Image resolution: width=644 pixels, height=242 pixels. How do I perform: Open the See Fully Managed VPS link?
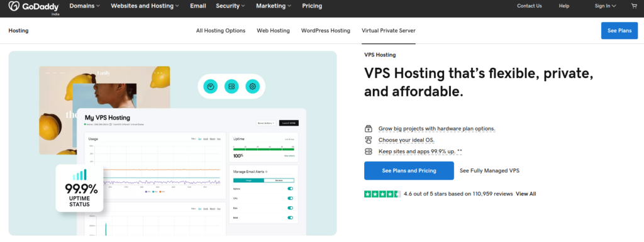pyautogui.click(x=489, y=170)
